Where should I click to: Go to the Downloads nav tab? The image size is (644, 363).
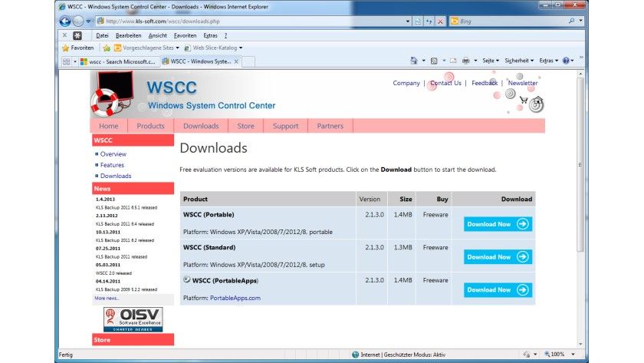[201, 126]
